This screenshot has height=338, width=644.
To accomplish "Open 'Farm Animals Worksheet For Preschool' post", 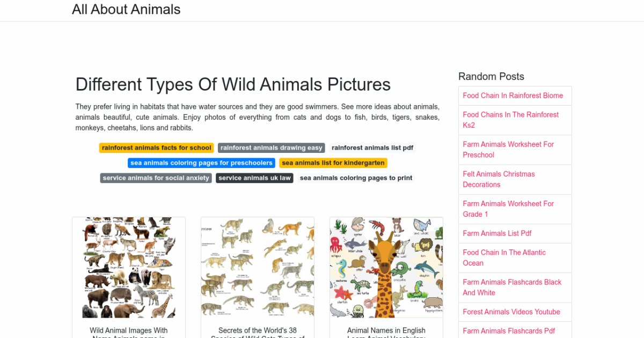I will pyautogui.click(x=508, y=150).
